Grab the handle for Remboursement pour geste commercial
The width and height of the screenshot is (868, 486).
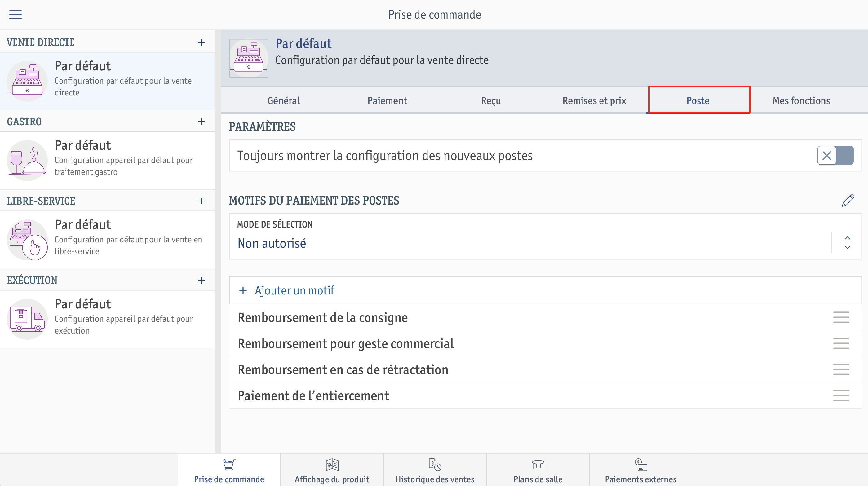(841, 343)
